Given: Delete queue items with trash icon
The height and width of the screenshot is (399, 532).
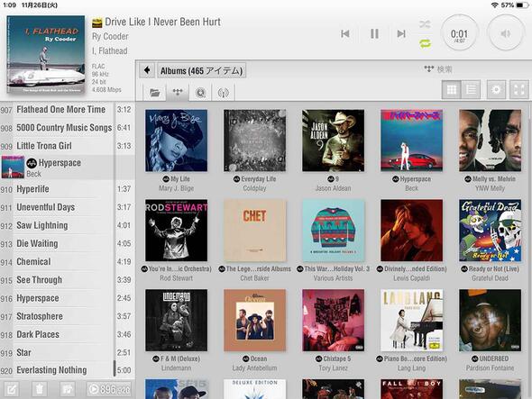Looking at the screenshot, I should [40, 389].
